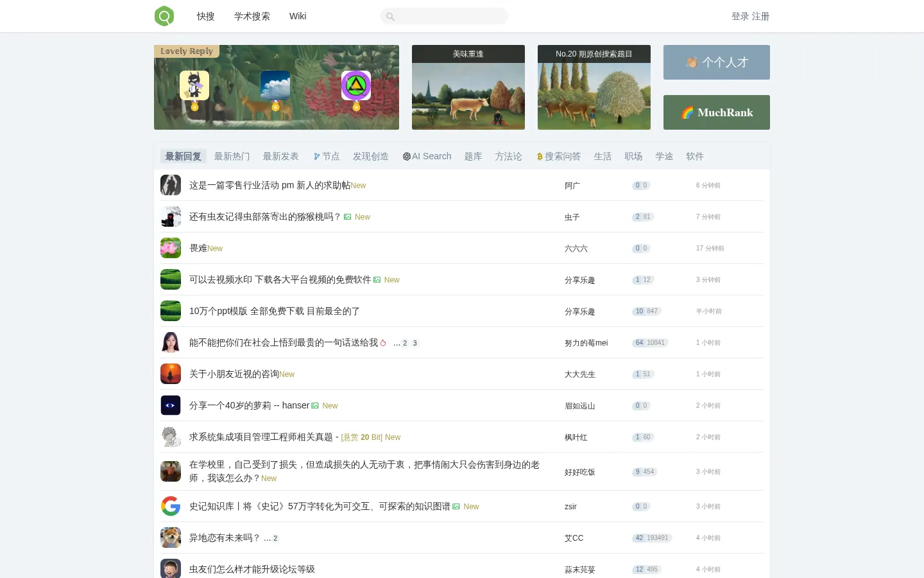924x578 pixels.
Task: Open the 搜索问答 tab
Action: [558, 156]
